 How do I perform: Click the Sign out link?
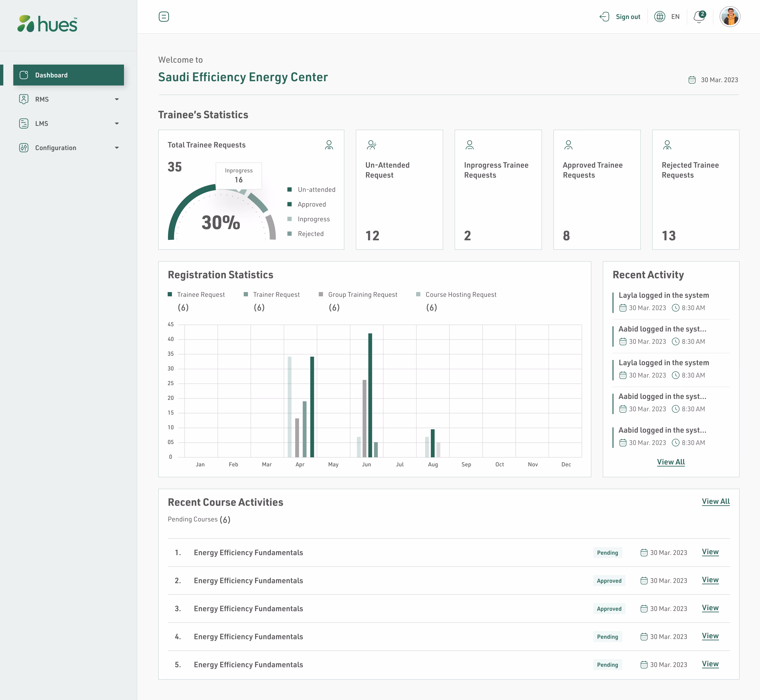(x=628, y=17)
